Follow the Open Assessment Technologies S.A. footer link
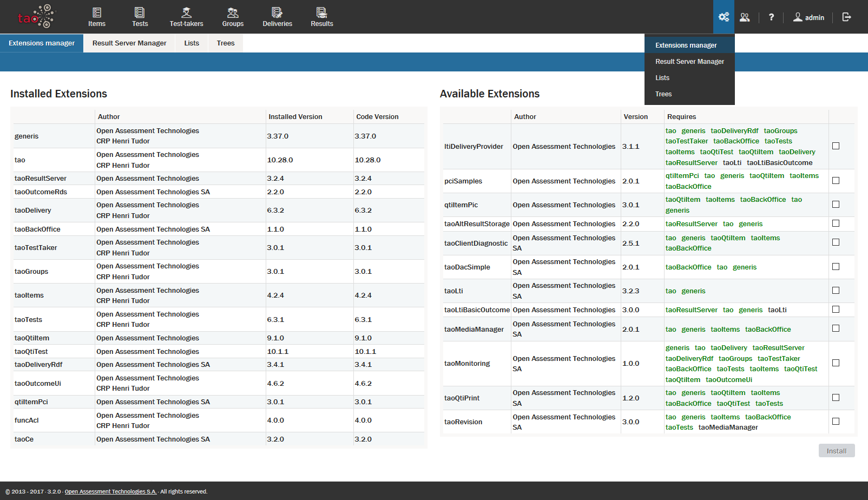 (x=110, y=492)
